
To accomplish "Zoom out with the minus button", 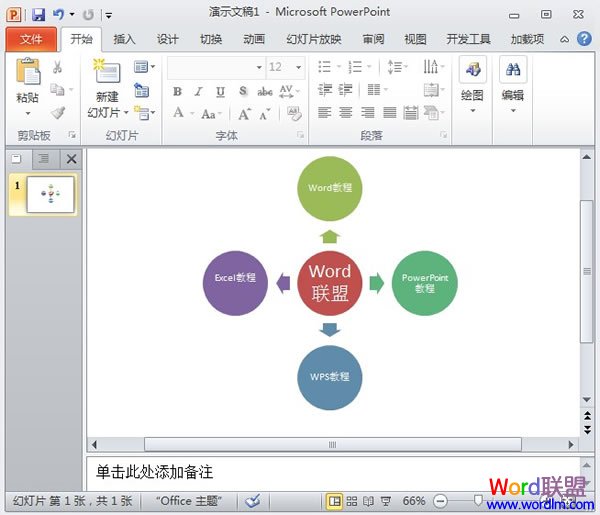I will (440, 501).
